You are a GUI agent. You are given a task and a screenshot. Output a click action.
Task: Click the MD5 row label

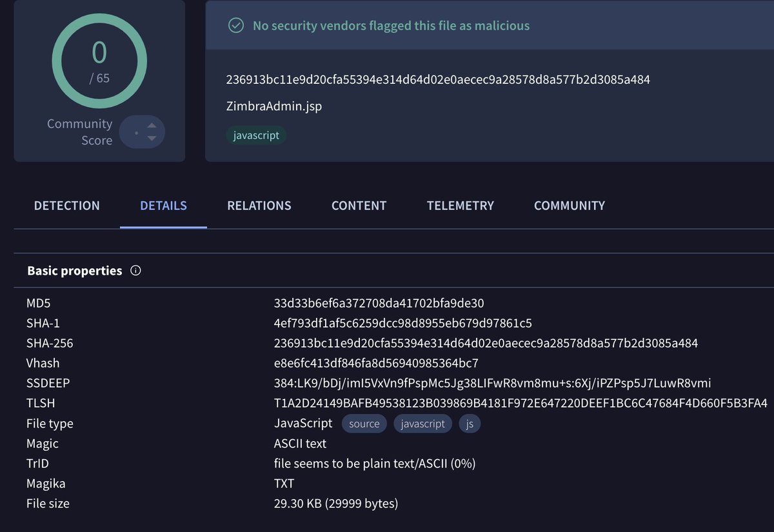[x=38, y=303]
